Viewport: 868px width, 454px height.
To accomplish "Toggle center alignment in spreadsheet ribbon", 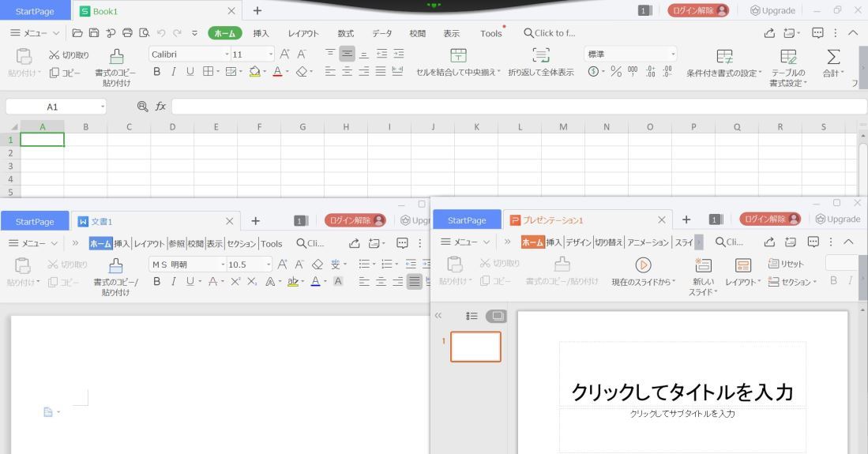I will tap(347, 71).
